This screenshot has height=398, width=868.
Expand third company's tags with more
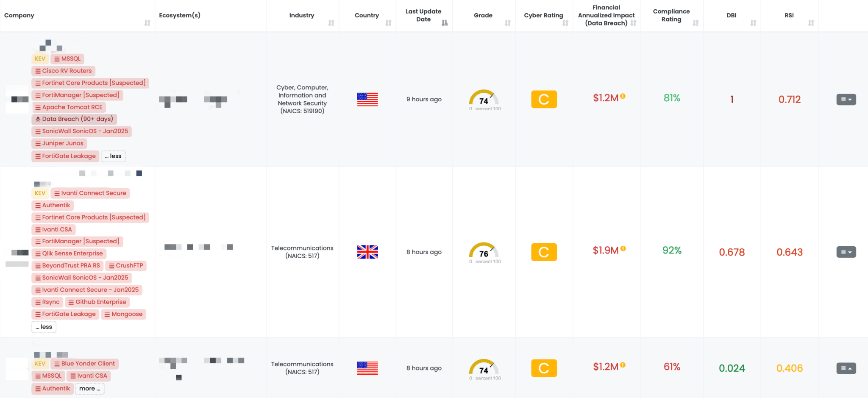[89, 388]
